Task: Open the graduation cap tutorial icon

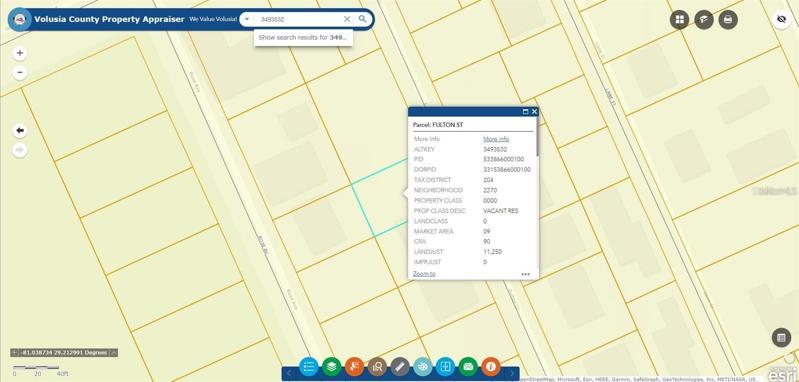Action: point(704,20)
